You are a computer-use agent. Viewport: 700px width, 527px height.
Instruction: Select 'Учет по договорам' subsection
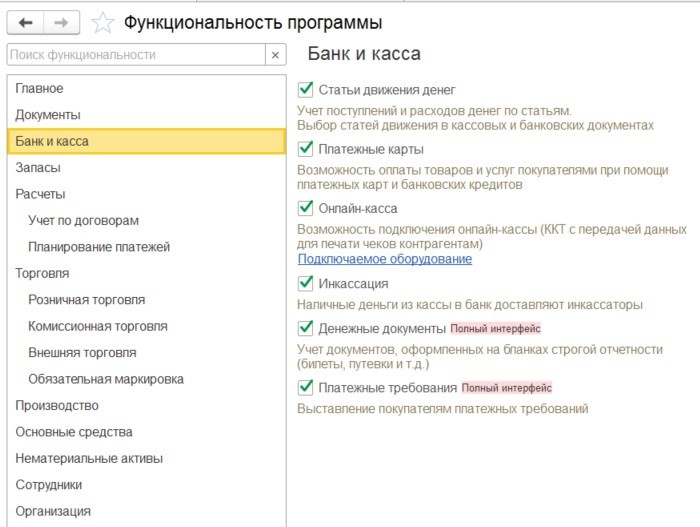146,220
